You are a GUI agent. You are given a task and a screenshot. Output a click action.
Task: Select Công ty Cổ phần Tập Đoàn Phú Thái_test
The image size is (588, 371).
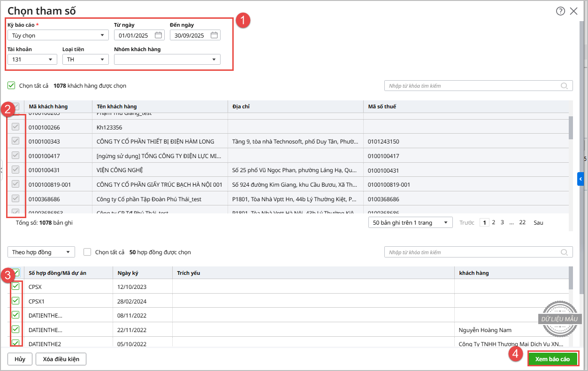[x=149, y=199]
